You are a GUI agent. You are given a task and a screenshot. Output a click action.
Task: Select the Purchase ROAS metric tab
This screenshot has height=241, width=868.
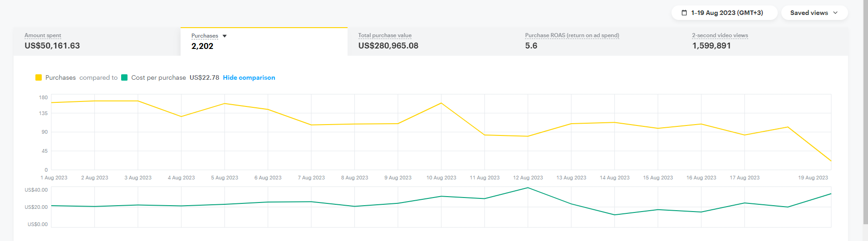(597, 41)
